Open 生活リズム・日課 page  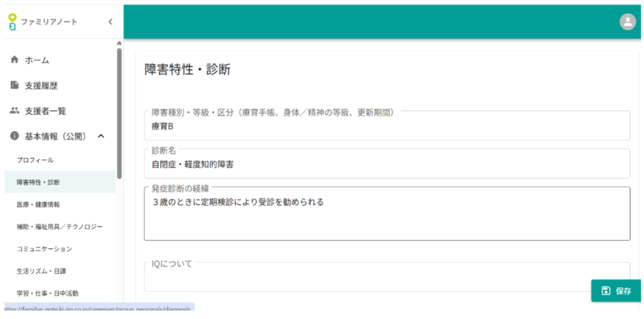pos(42,271)
